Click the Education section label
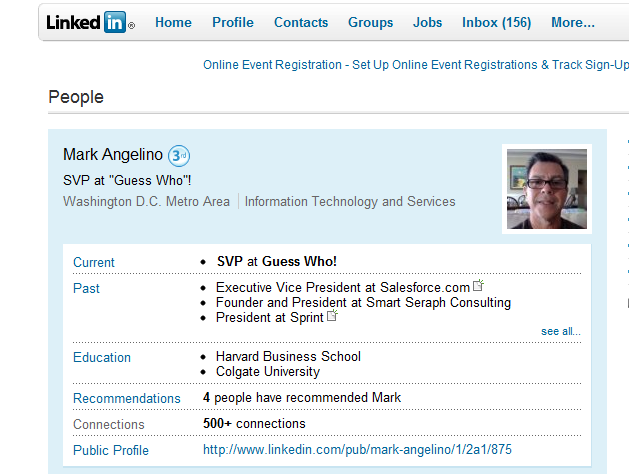Image resolution: width=629 pixels, height=474 pixels. point(102,357)
